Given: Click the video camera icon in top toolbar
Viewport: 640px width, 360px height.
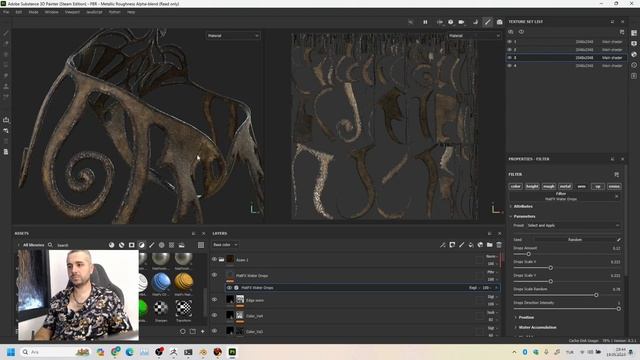Looking at the screenshot, I should (x=461, y=22).
